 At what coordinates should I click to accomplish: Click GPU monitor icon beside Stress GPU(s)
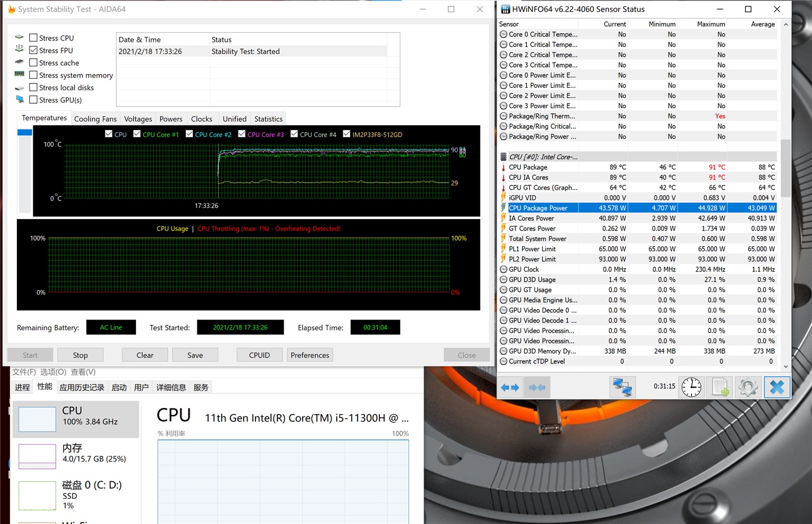coord(20,99)
